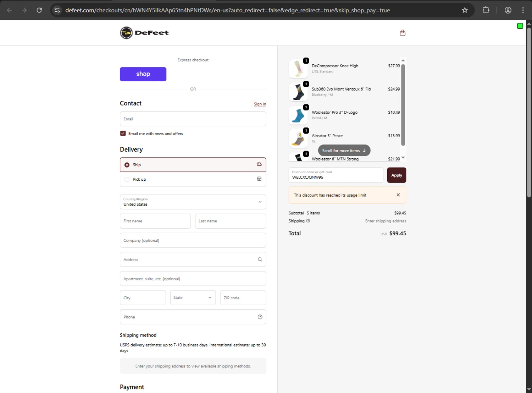Click 'Subtotal · 5 items' text
The height and width of the screenshot is (393, 532).
pyautogui.click(x=304, y=213)
